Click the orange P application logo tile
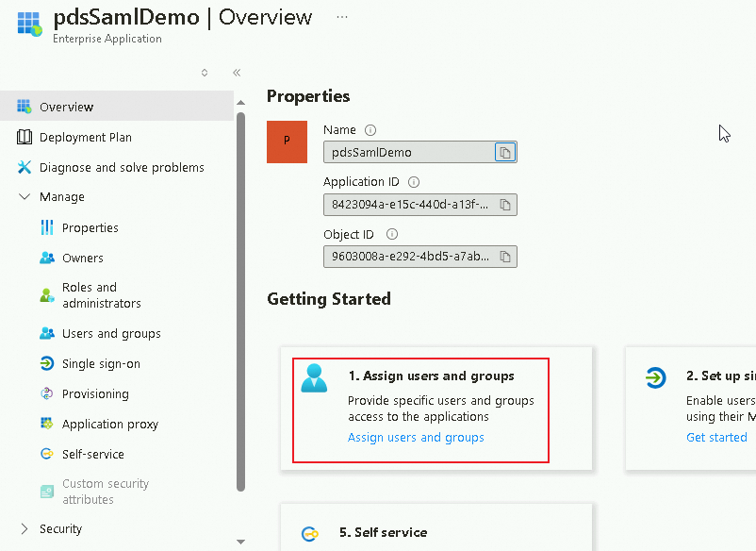The image size is (756, 551). tap(287, 142)
